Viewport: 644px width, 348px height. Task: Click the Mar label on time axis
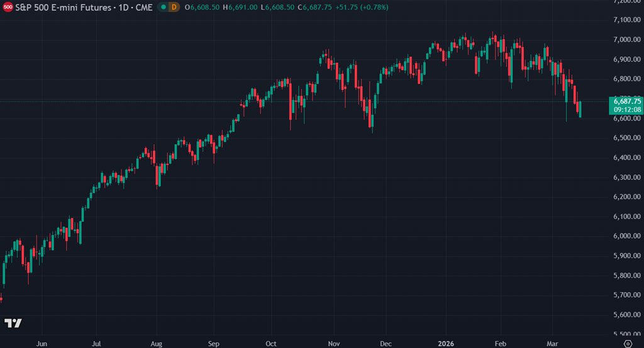click(553, 344)
